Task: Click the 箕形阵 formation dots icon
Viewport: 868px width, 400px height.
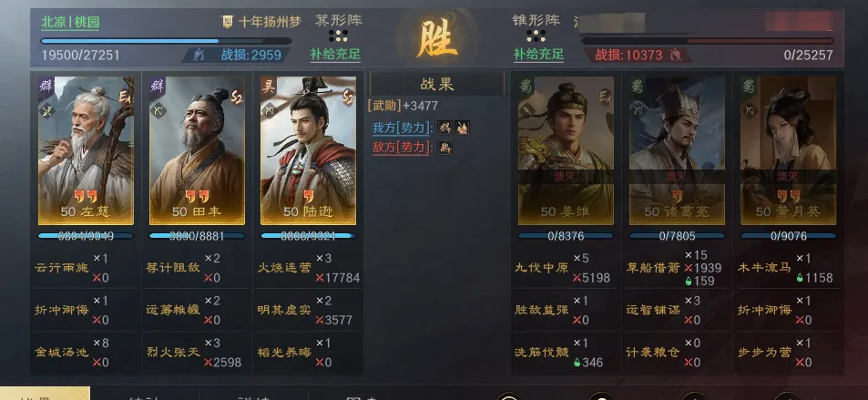Action: [338, 36]
